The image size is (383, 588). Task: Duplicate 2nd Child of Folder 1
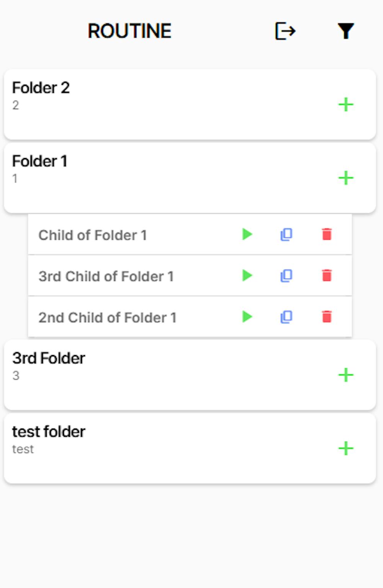pos(286,317)
